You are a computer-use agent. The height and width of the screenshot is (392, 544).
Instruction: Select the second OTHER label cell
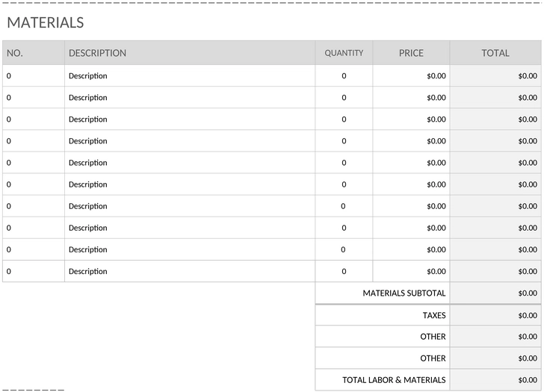point(383,358)
